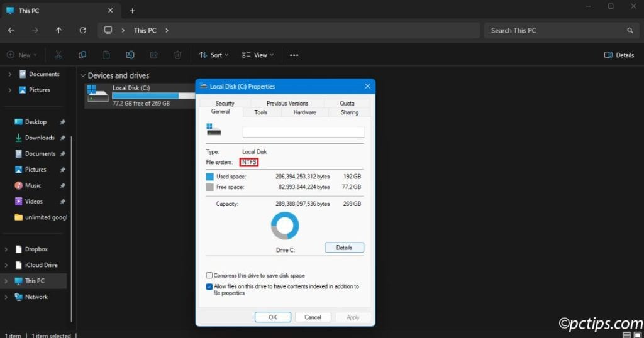
Task: Click pin icon next to Music
Action: click(x=62, y=185)
